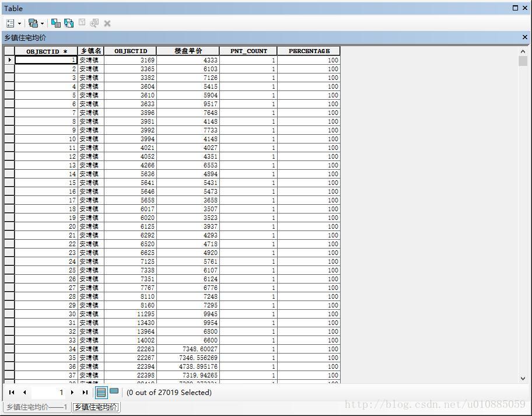Click the Switch Selection icon

tap(69, 23)
